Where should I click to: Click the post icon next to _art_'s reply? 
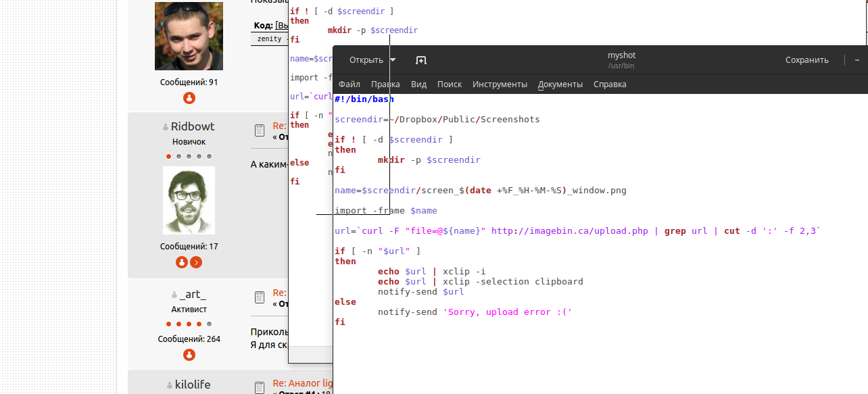click(x=260, y=297)
